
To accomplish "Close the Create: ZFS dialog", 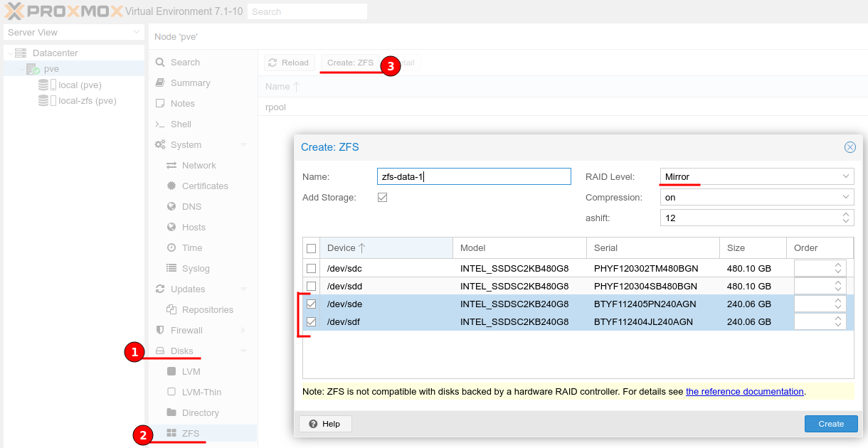I will coord(850,147).
